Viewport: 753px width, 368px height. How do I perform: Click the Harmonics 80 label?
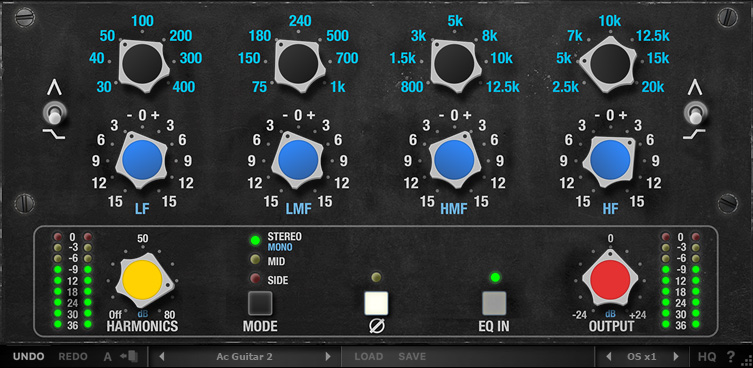170,315
